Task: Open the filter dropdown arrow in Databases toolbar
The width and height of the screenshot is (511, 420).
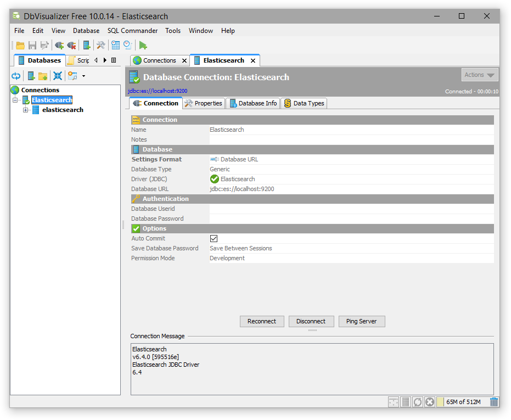Action: click(x=83, y=76)
